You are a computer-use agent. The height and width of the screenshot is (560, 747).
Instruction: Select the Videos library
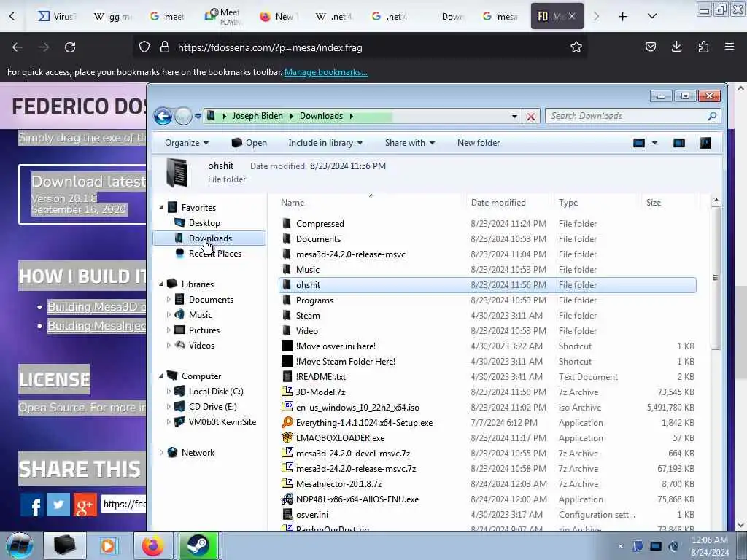pyautogui.click(x=201, y=345)
